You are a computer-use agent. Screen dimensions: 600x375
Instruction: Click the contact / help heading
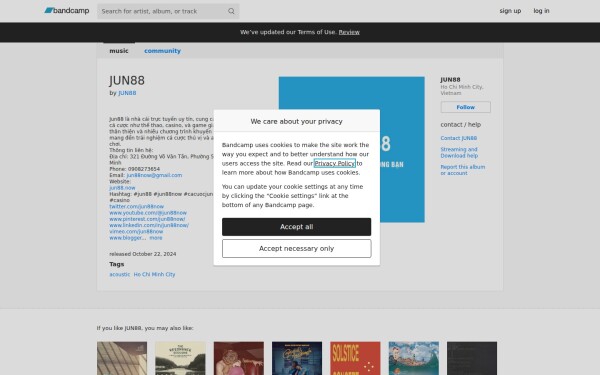click(x=460, y=125)
